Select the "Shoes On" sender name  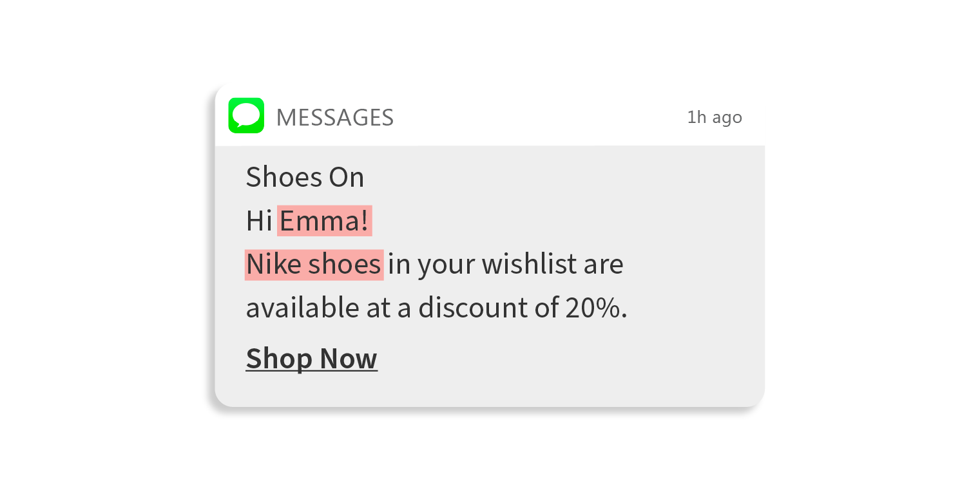pos(305,177)
